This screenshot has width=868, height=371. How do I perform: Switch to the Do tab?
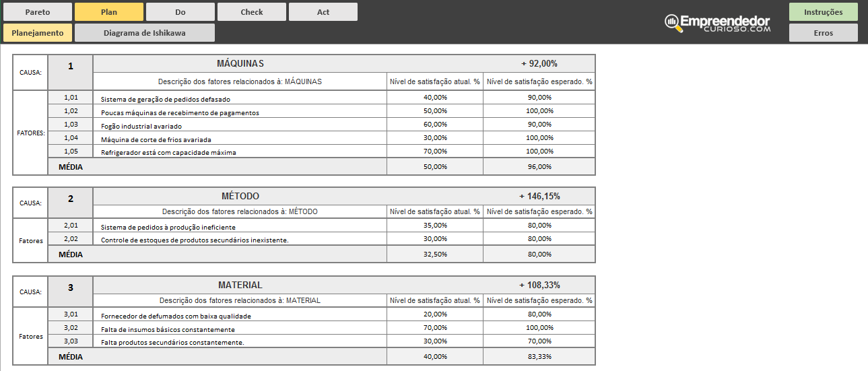[180, 12]
